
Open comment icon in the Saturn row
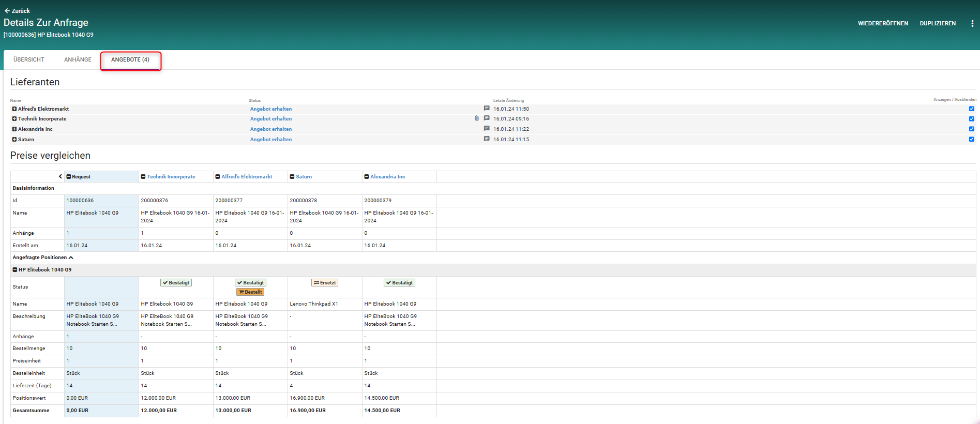click(x=487, y=139)
